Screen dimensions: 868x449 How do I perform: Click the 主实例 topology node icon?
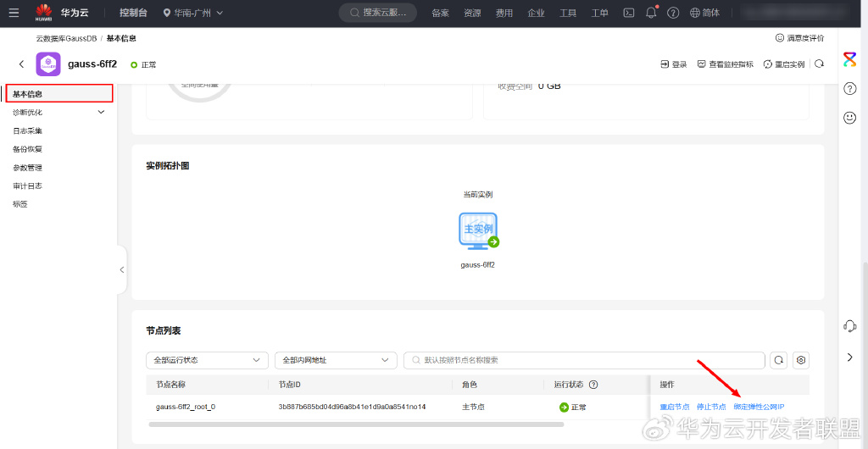(478, 230)
